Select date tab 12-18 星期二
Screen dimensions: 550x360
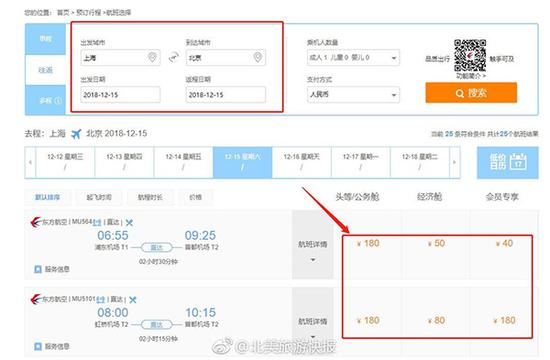click(420, 162)
